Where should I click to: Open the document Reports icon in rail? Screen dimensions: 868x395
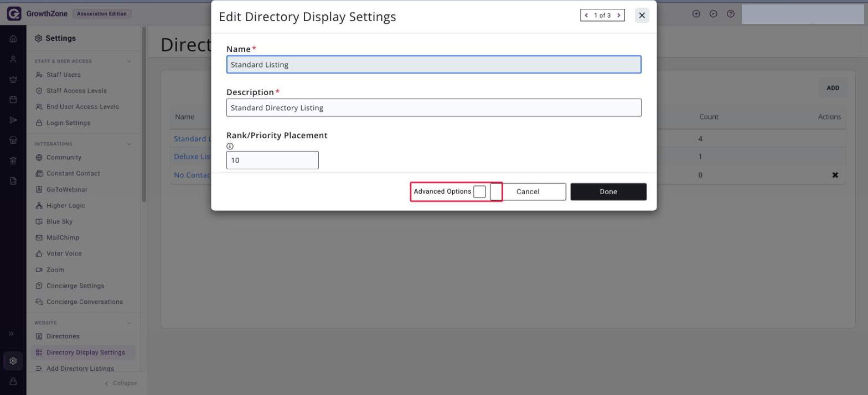13,181
